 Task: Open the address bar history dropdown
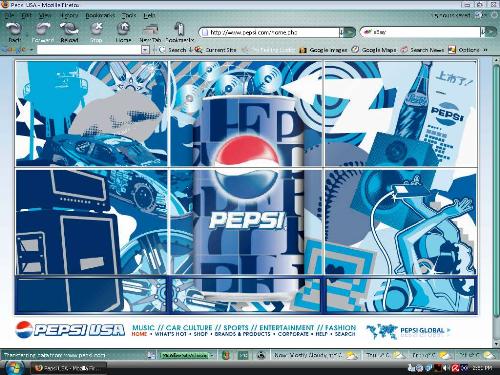[x=341, y=32]
